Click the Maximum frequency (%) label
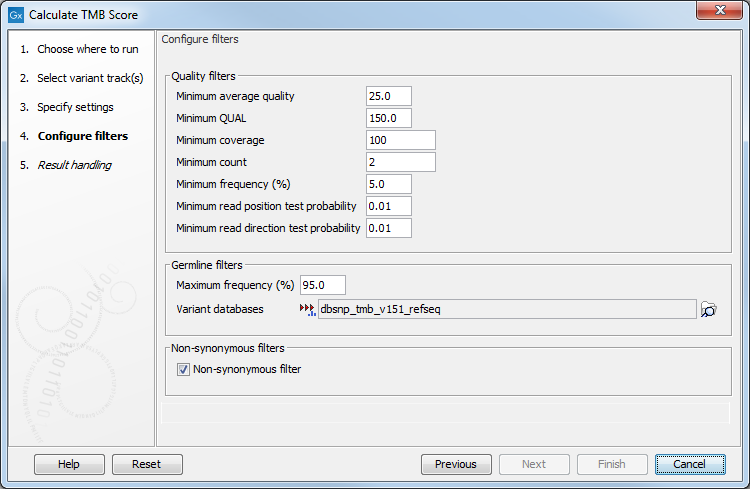Viewport: 750px width, 489px height. point(235,285)
